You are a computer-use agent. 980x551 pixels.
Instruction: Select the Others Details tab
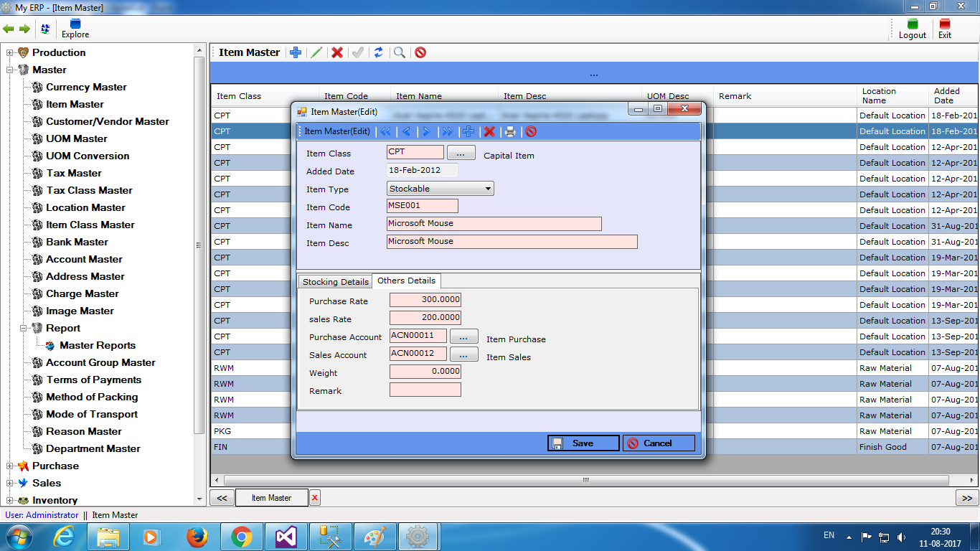pyautogui.click(x=406, y=281)
